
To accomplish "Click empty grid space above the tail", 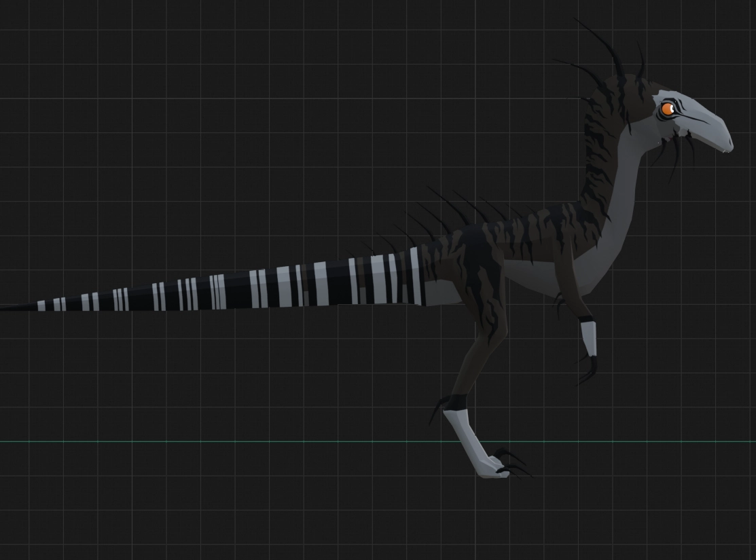I will click(204, 170).
